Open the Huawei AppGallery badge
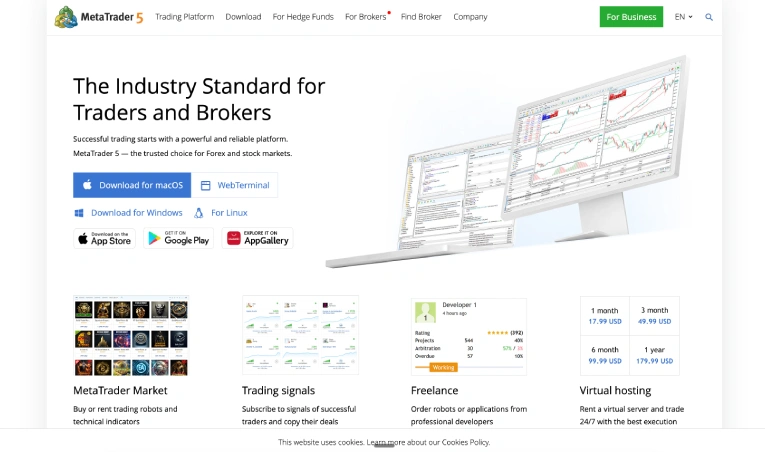 [257, 238]
